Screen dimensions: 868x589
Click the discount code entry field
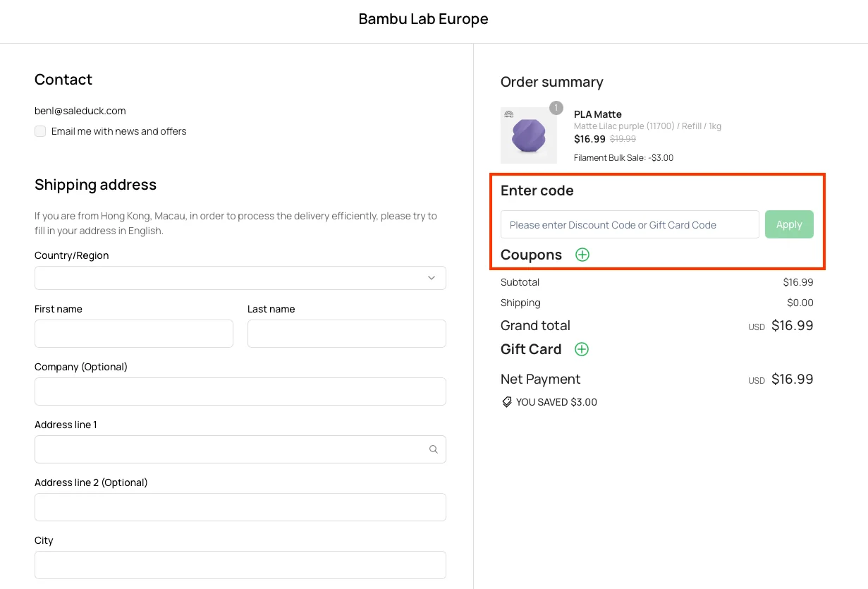(x=629, y=224)
